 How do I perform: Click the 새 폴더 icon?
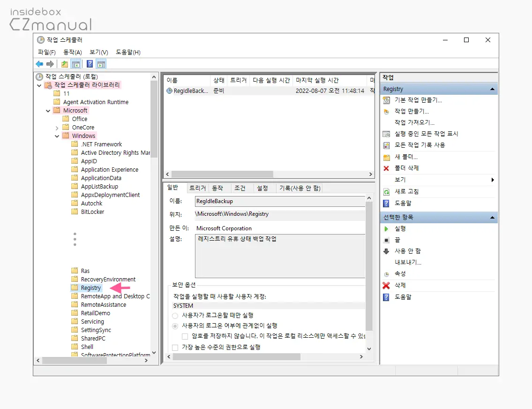click(x=386, y=157)
